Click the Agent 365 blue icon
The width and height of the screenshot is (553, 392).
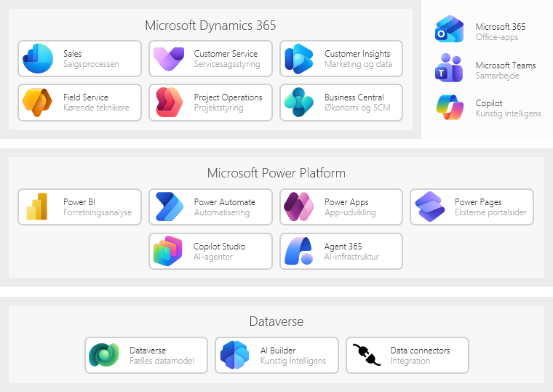point(299,251)
